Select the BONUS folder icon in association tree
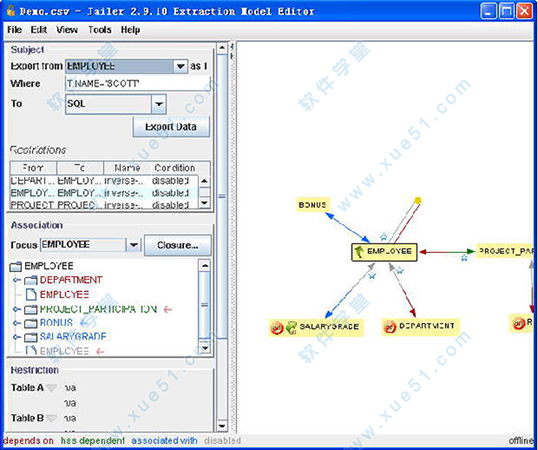The image size is (538, 450). click(31, 323)
